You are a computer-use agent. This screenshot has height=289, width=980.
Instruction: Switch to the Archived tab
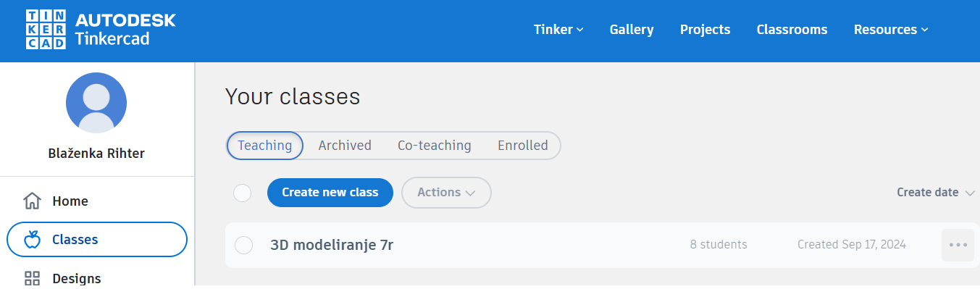pyautogui.click(x=345, y=146)
